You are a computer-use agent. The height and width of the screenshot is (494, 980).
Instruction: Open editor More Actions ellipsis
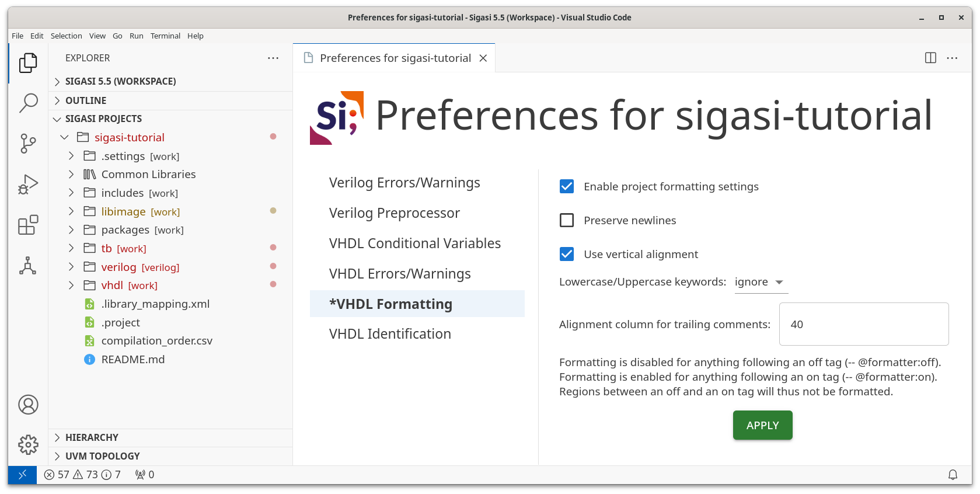(x=952, y=58)
